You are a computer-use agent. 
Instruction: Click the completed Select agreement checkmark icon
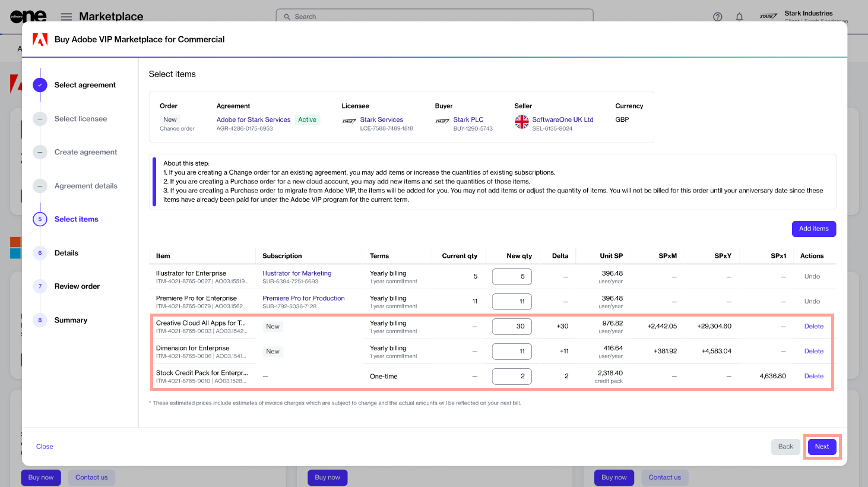(x=40, y=85)
